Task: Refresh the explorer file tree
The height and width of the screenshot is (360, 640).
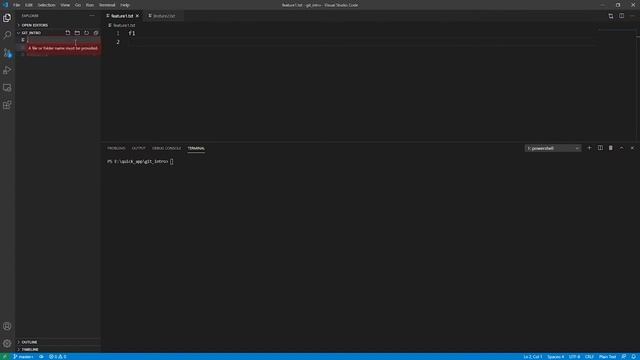Action: (x=87, y=33)
